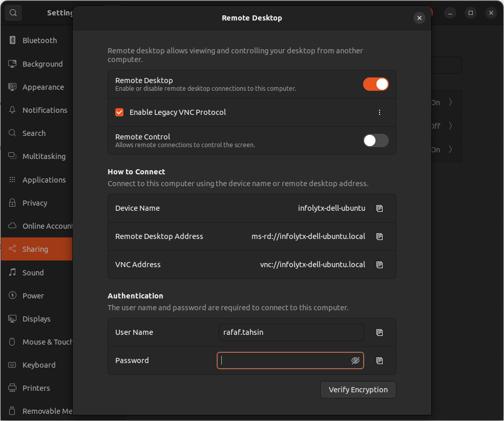This screenshot has width=504, height=421.
Task: Go to Displays in the sidebar
Action: click(36, 319)
